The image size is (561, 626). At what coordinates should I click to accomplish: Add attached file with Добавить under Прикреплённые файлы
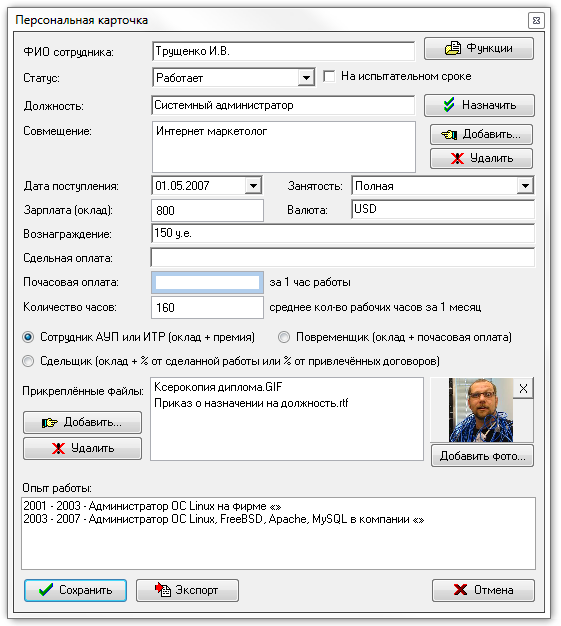[82, 422]
